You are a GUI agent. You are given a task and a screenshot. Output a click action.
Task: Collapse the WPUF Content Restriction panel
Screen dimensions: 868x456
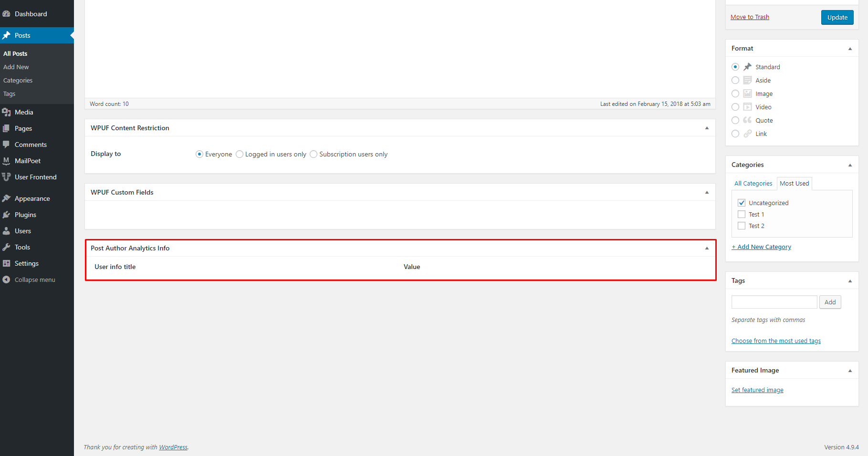pyautogui.click(x=707, y=128)
